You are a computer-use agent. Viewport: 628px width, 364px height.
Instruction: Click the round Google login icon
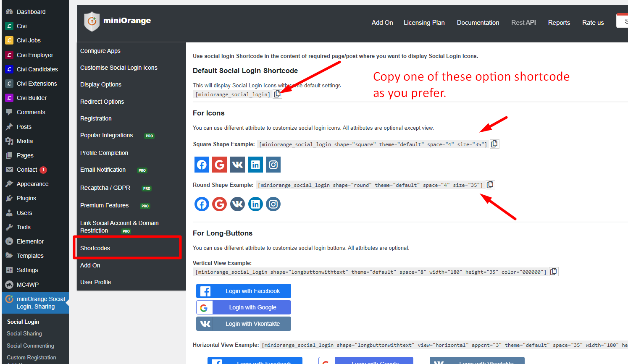219,204
